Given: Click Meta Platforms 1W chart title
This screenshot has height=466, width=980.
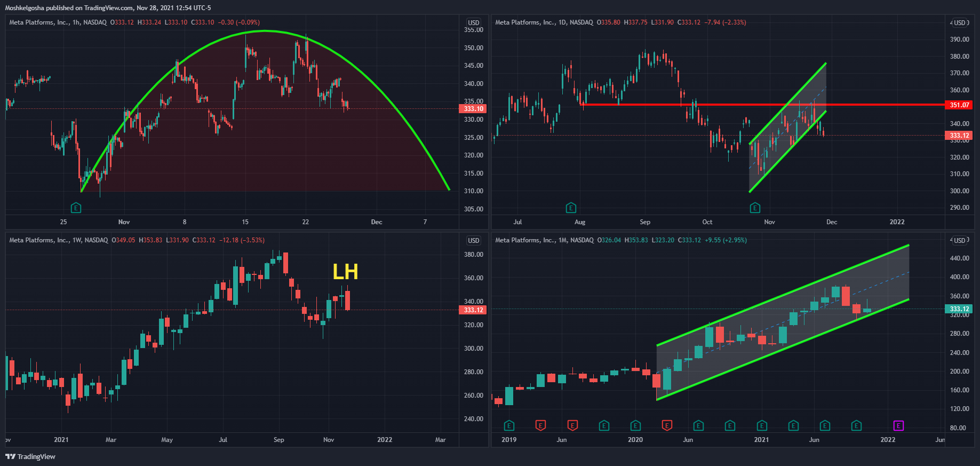Looking at the screenshot, I should coord(58,240).
